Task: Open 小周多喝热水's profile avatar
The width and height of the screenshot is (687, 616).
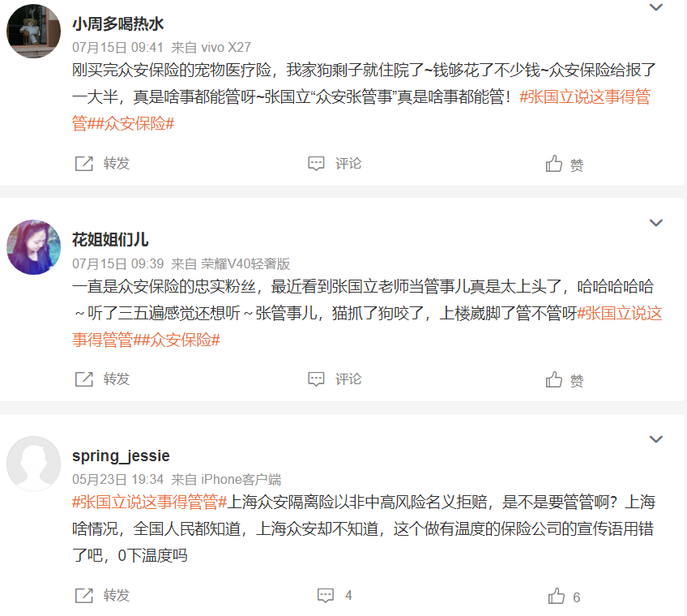Action: 33,31
